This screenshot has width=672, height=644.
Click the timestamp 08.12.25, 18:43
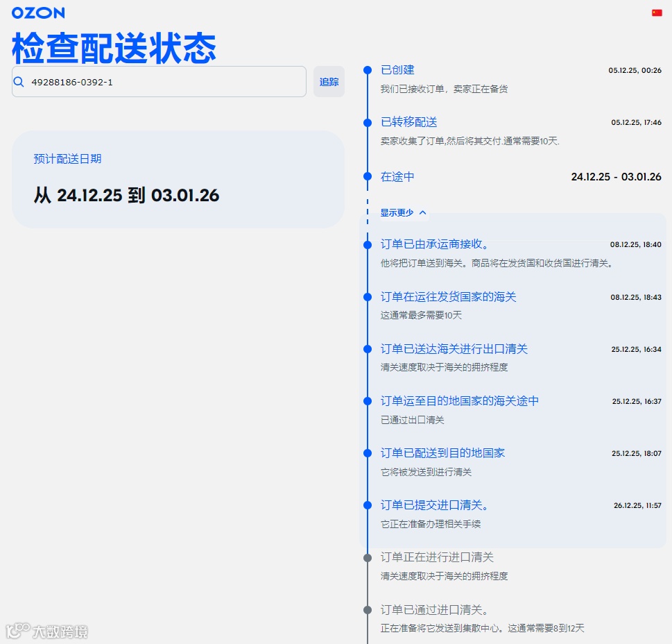coord(635,297)
